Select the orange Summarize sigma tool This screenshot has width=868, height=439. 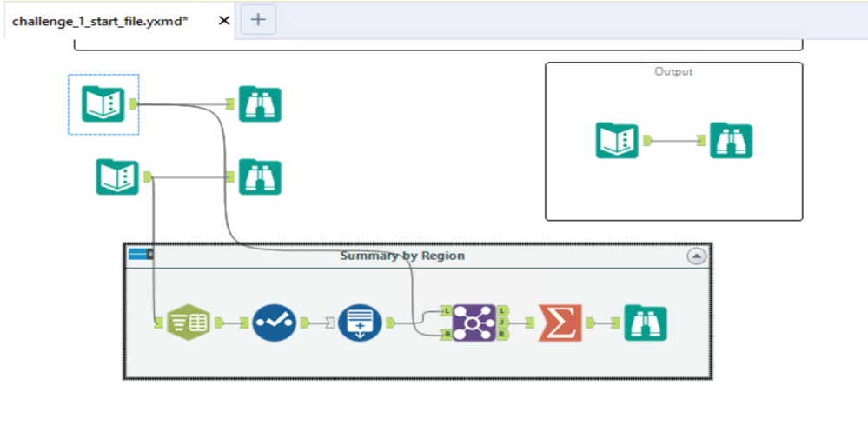(x=560, y=323)
